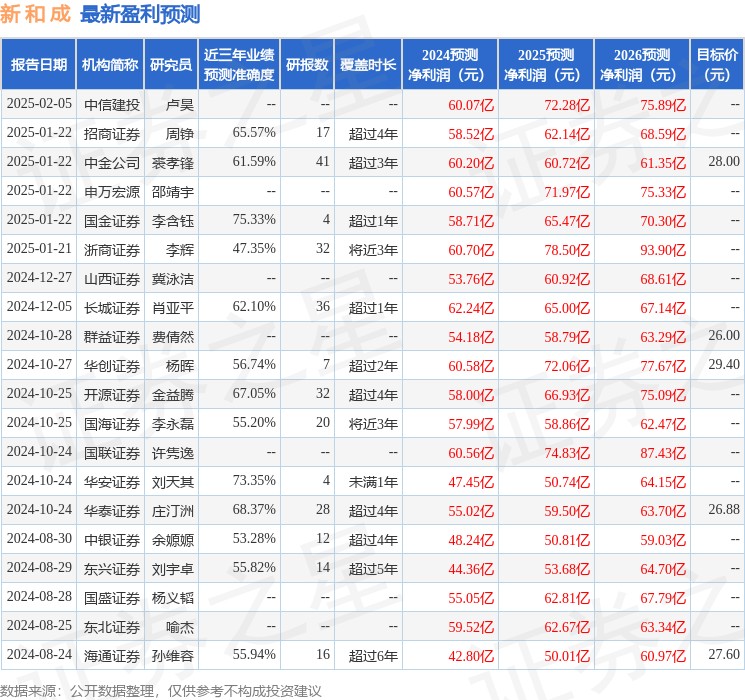Select the 山西证券 institution cell
The height and width of the screenshot is (700, 745).
[112, 279]
